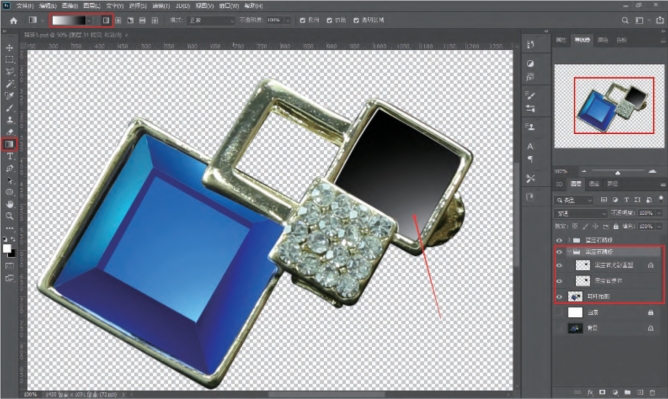Collapse the highlighted layer group
This screenshot has height=399, width=668.
pos(569,252)
